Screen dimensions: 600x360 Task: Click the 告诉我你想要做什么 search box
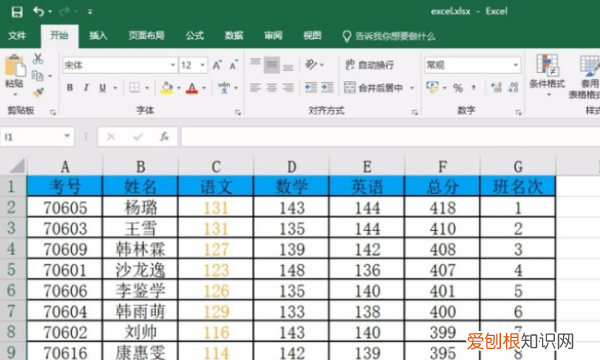(390, 36)
